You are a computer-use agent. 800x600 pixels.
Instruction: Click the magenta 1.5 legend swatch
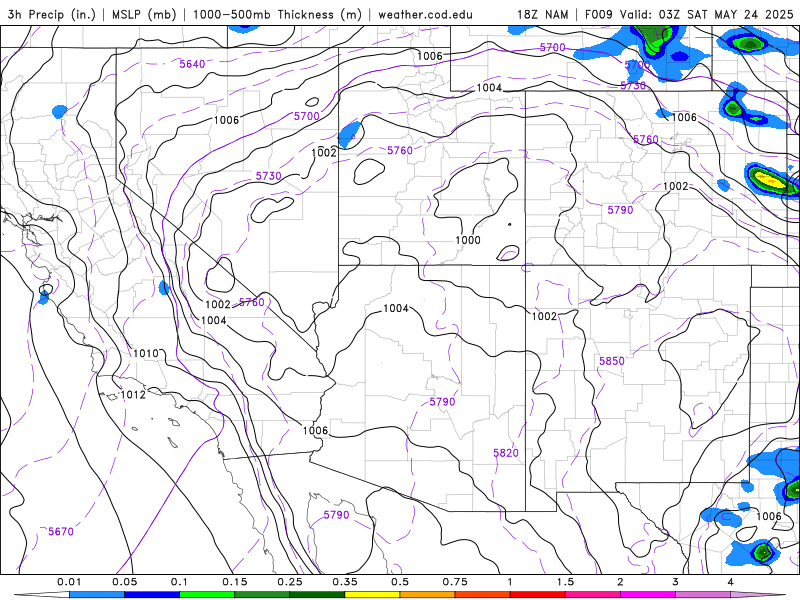coord(592,595)
